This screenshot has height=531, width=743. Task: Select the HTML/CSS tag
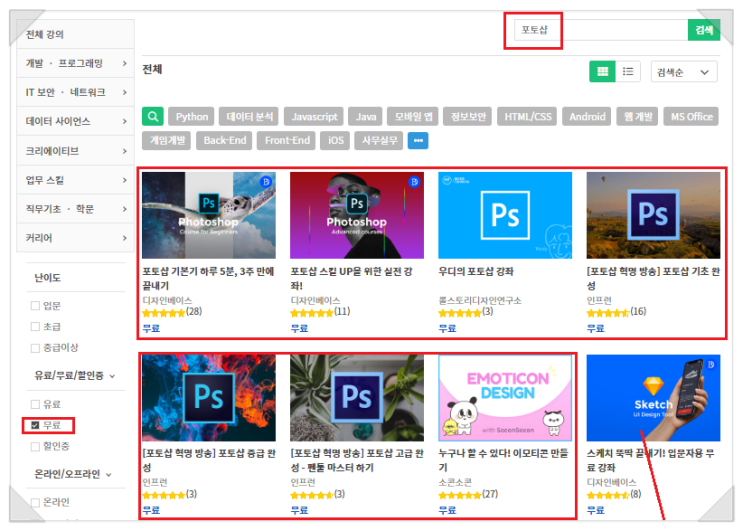coord(527,117)
